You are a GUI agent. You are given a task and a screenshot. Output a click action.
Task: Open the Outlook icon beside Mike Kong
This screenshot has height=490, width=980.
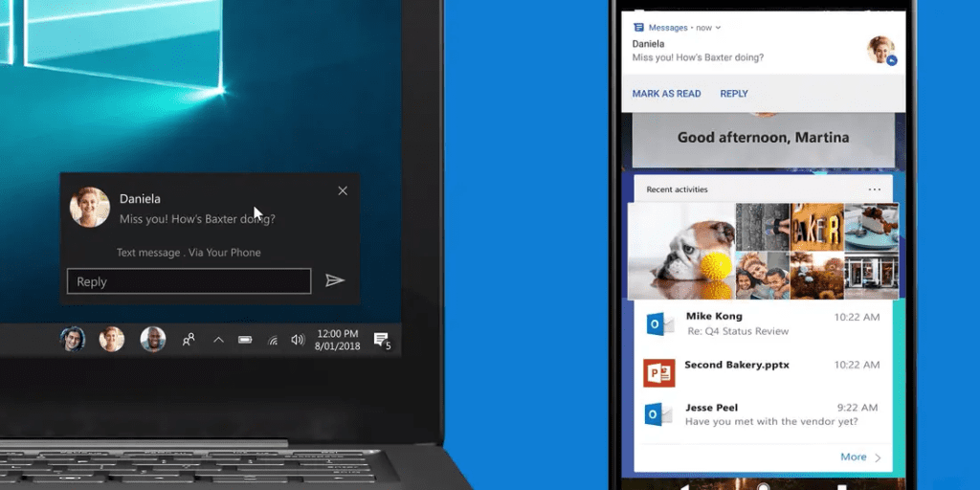[659, 323]
